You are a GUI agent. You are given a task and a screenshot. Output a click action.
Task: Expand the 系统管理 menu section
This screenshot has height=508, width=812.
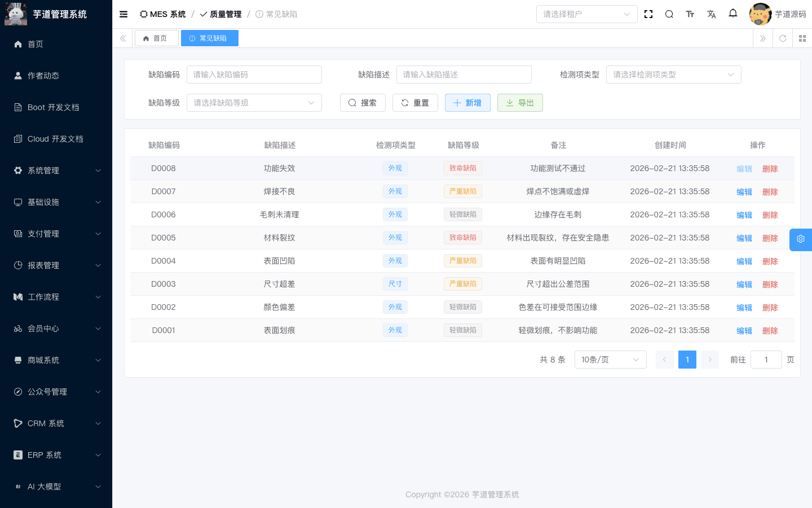coord(56,170)
